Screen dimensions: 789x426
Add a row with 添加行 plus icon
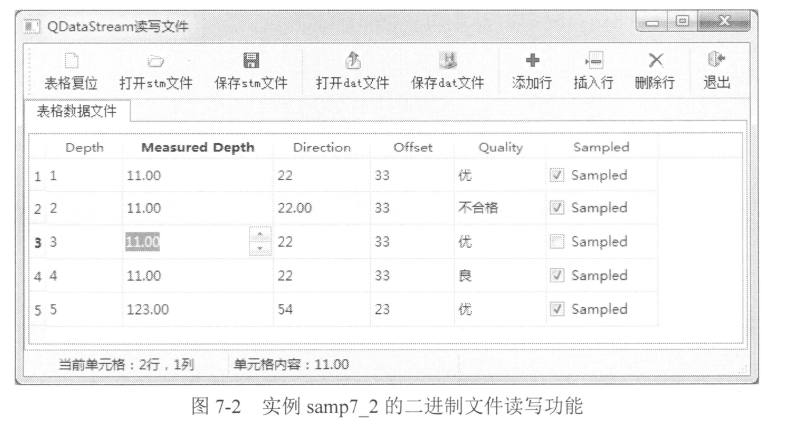(x=532, y=60)
